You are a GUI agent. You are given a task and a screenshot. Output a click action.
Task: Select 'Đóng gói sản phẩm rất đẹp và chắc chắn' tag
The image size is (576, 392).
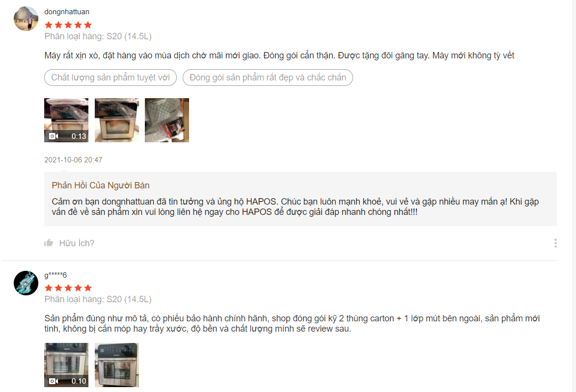tap(268, 78)
